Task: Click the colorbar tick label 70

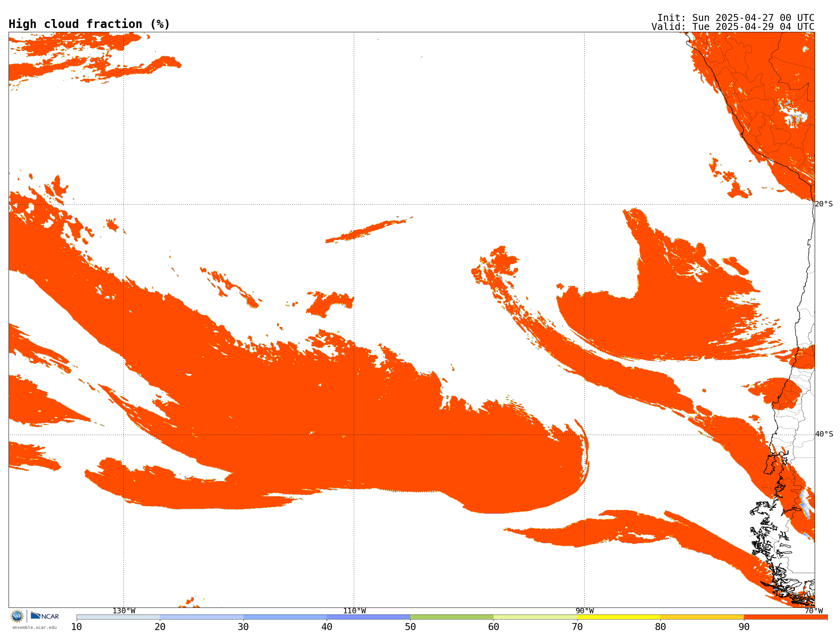Action: pyautogui.click(x=577, y=627)
